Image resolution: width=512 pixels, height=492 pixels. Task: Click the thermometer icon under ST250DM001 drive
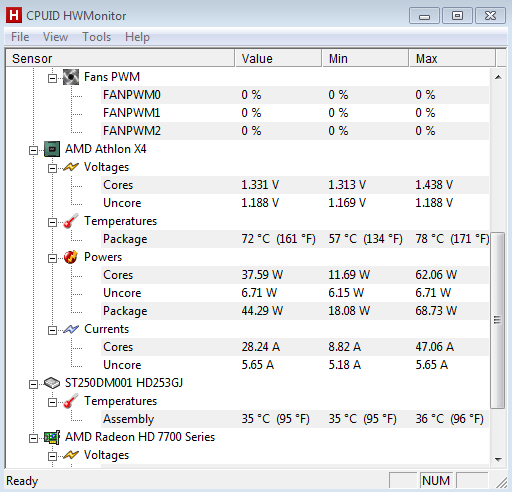tap(71, 401)
